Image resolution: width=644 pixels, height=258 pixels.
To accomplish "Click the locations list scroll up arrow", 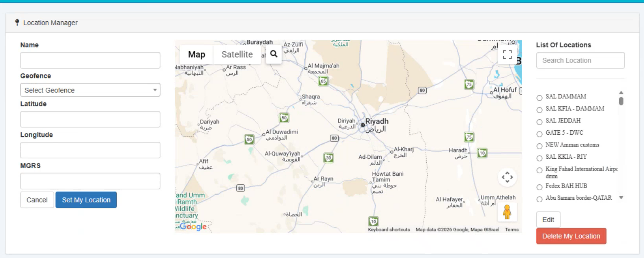I will click(621, 93).
